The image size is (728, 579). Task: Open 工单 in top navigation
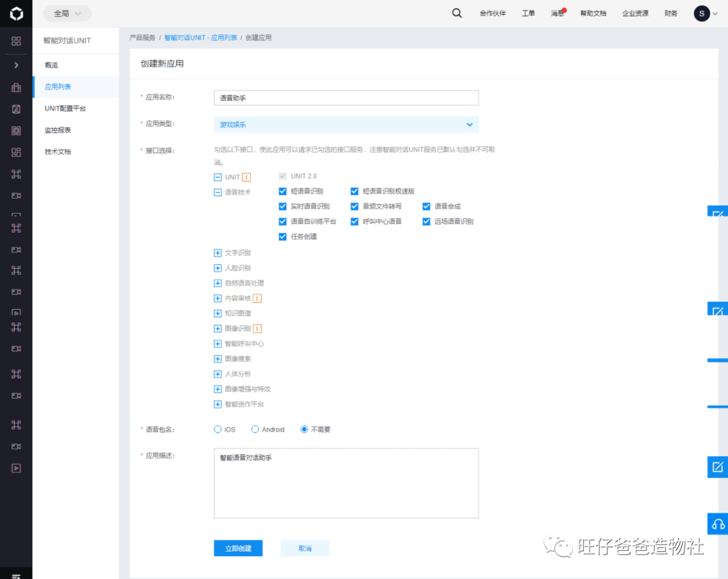(528, 13)
